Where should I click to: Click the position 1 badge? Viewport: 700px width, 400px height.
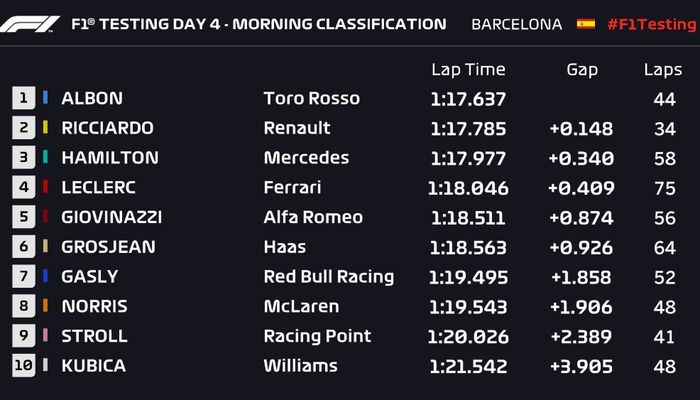(x=23, y=98)
